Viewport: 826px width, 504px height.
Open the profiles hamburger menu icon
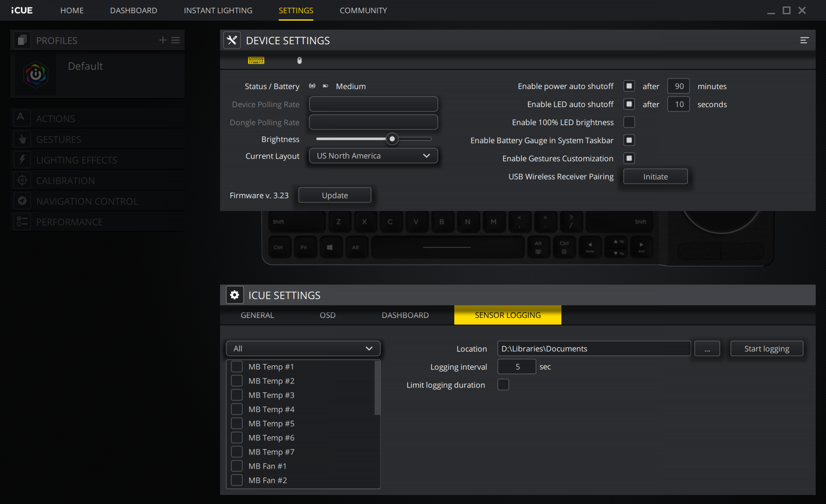coord(176,40)
